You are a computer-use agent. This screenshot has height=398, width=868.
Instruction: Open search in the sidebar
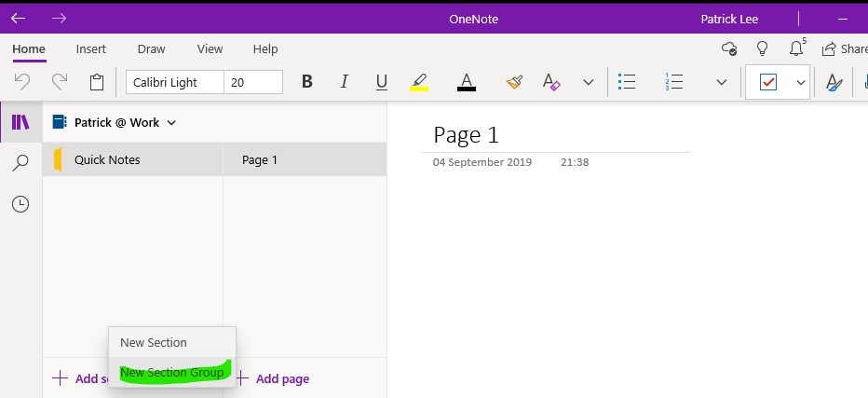(x=20, y=163)
